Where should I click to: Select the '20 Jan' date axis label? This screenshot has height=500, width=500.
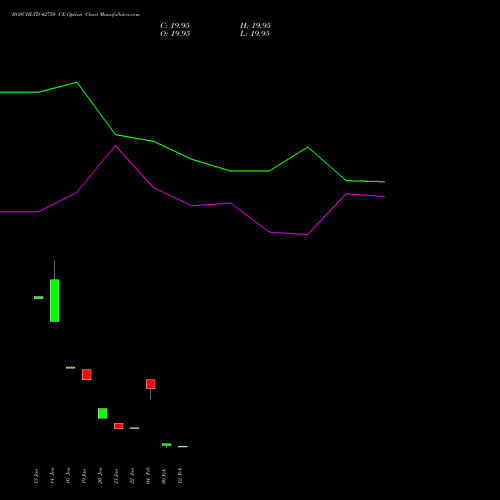click(100, 475)
